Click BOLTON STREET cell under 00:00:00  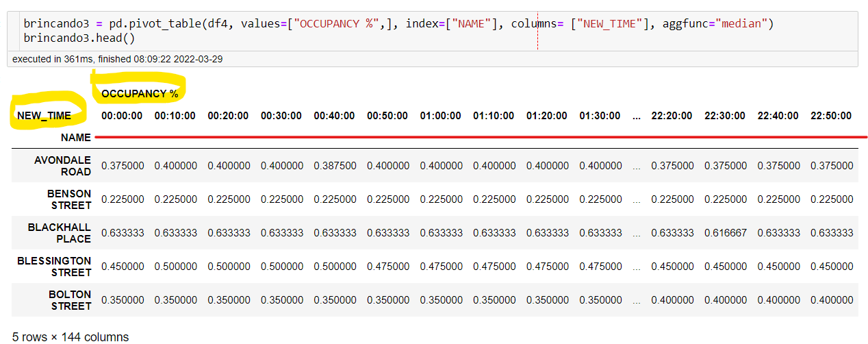tap(123, 300)
